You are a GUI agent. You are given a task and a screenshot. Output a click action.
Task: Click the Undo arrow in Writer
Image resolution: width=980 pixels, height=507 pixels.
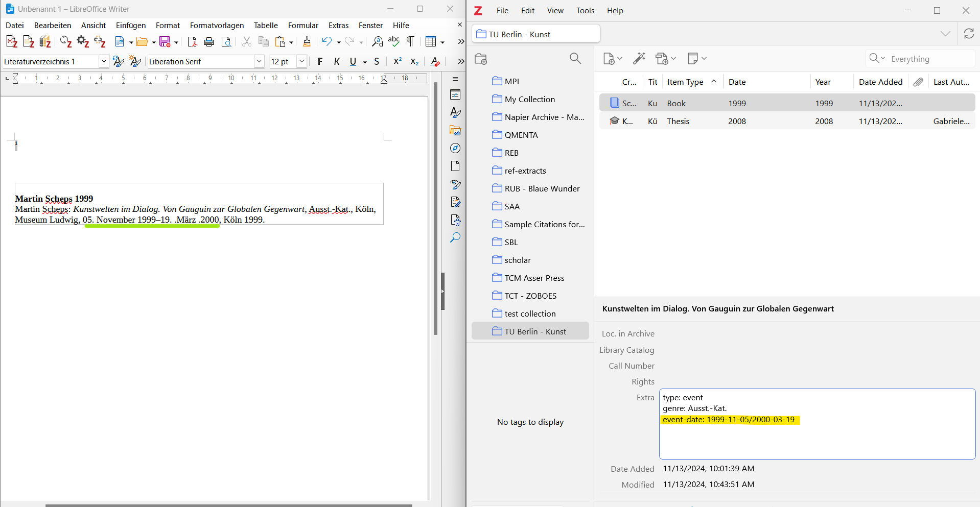coord(327,42)
